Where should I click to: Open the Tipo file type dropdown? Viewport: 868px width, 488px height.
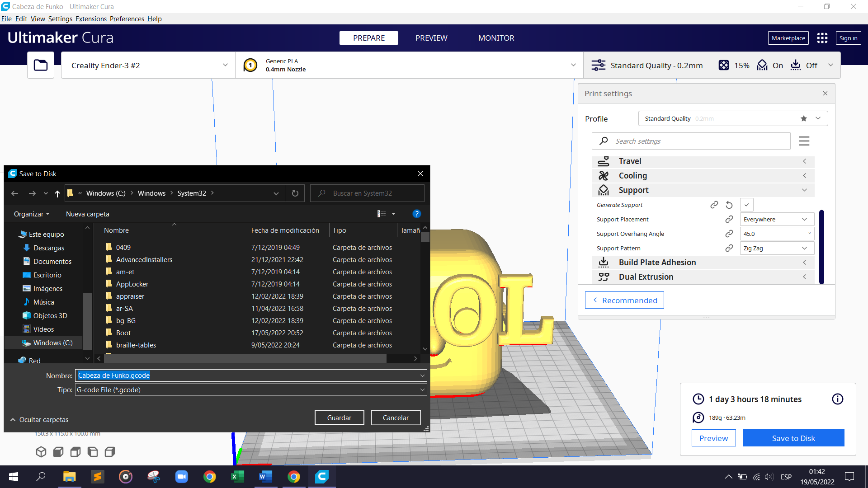point(251,389)
